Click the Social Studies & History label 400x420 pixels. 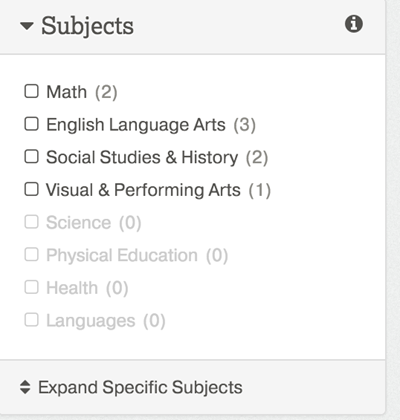coord(142,157)
